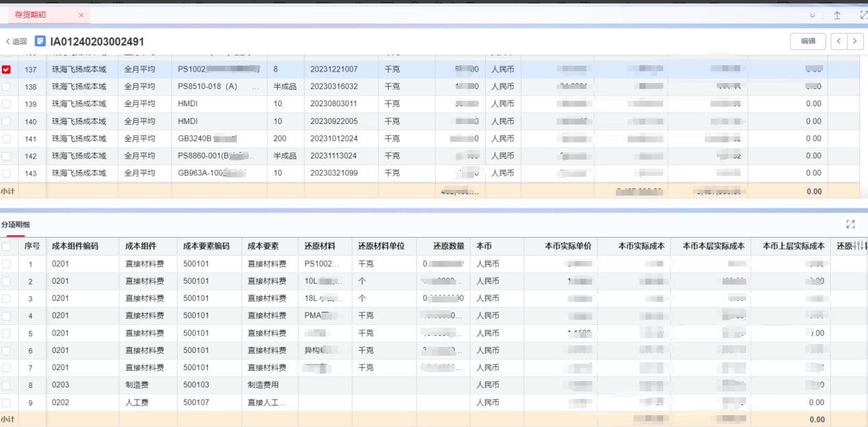Close the 存货期初 tab

tap(81, 15)
